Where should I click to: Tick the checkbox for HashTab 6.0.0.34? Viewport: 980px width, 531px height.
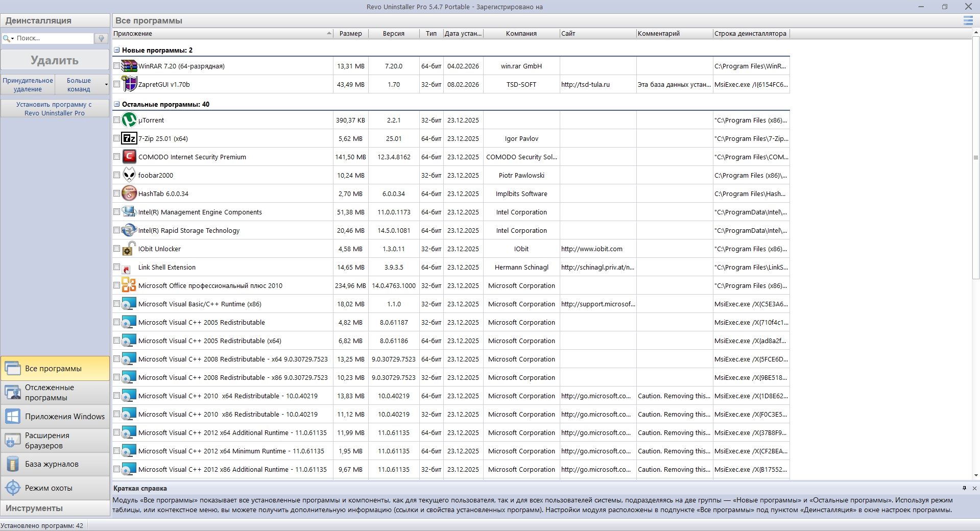click(117, 194)
